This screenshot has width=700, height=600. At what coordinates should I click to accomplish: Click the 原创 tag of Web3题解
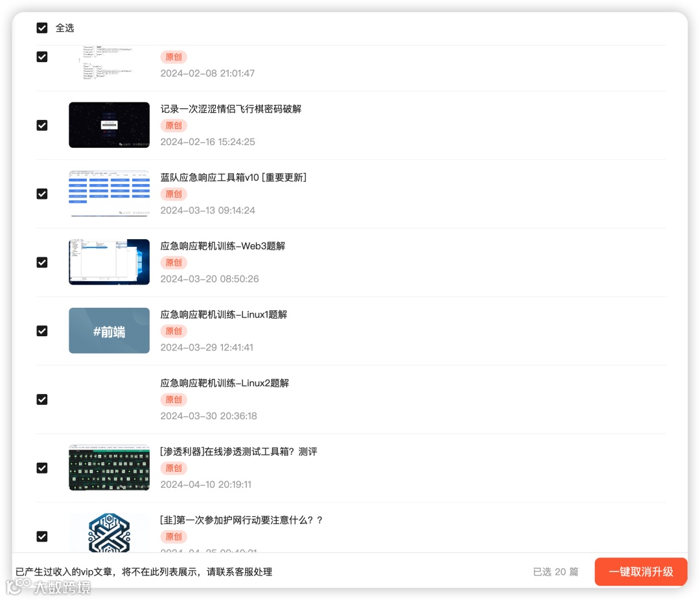click(x=174, y=262)
